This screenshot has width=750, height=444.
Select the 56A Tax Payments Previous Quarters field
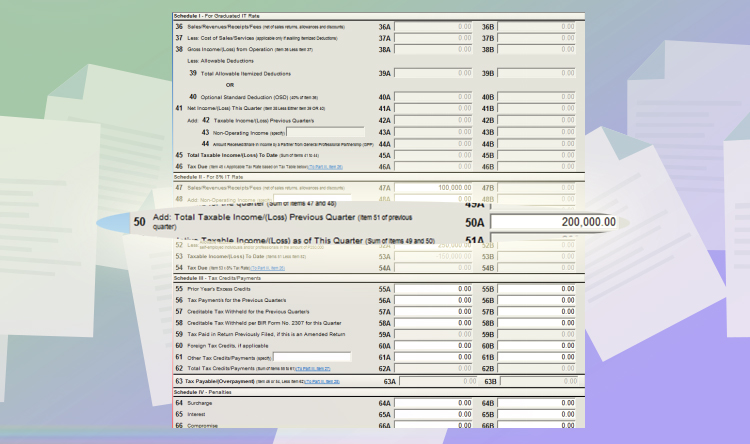click(x=433, y=300)
